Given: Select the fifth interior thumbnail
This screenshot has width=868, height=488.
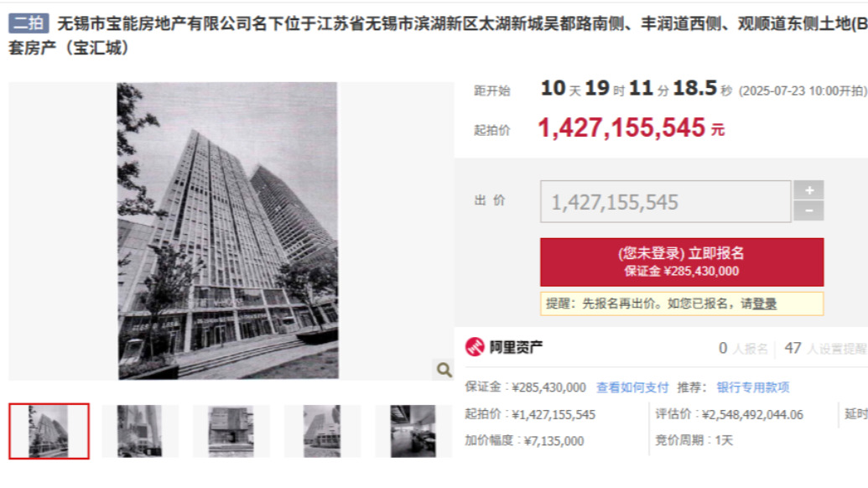Looking at the screenshot, I should click(413, 431).
